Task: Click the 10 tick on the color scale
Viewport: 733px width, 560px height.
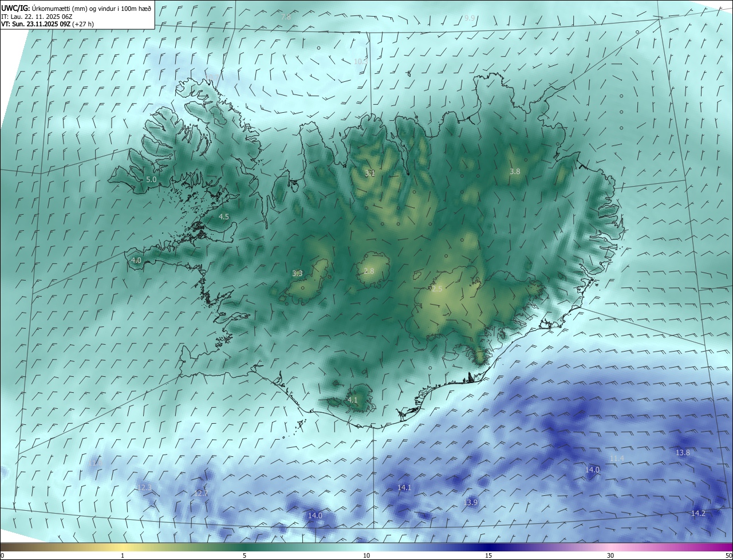Action: click(366, 556)
